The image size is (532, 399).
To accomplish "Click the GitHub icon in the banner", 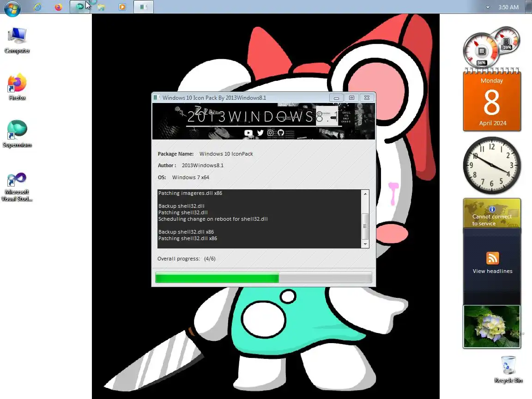I will 281,133.
